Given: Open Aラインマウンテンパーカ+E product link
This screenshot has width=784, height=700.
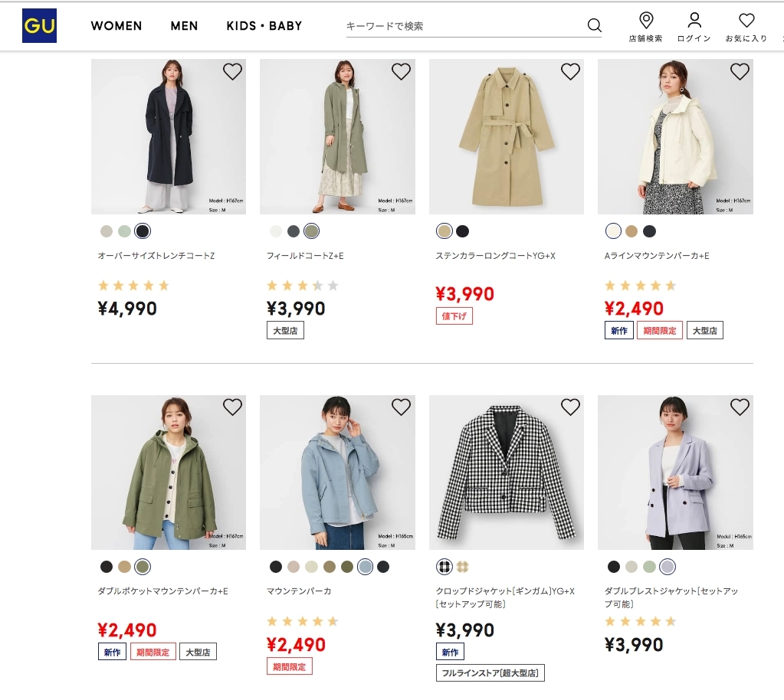Looking at the screenshot, I should point(657,256).
